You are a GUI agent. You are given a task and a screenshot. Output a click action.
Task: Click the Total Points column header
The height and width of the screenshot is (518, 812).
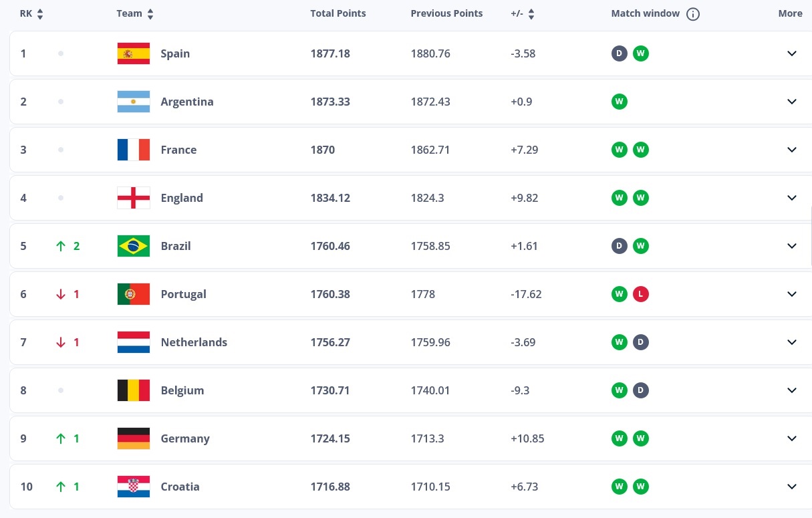coord(338,13)
